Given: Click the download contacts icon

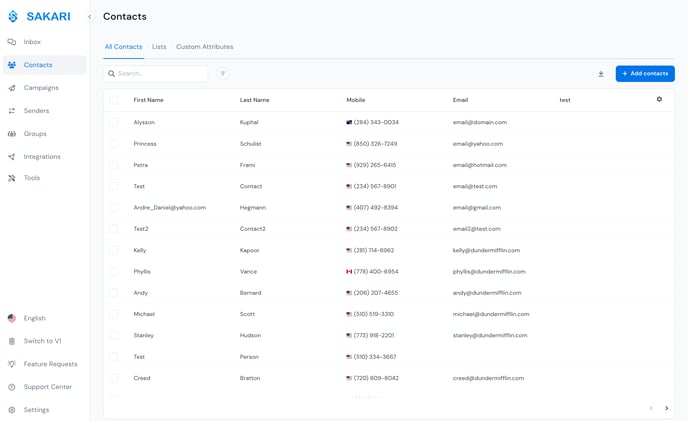Looking at the screenshot, I should click(x=601, y=74).
